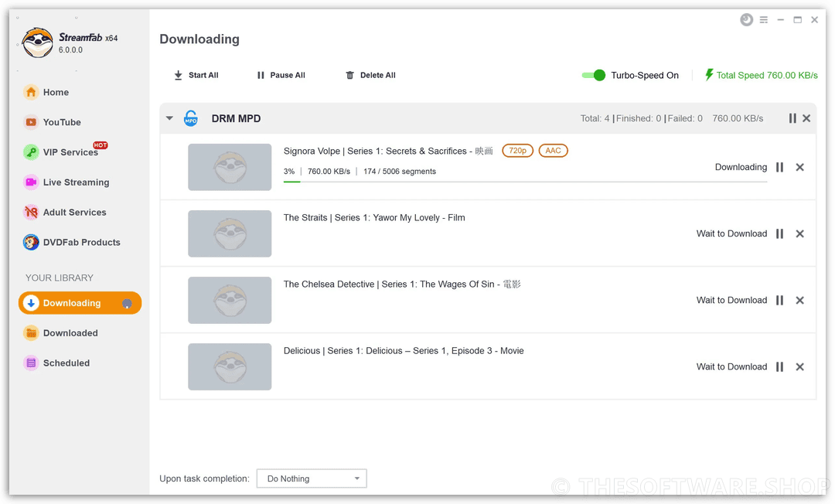Cancel the Signora Volpe download
Viewport: 835px width, 504px height.
tap(799, 167)
